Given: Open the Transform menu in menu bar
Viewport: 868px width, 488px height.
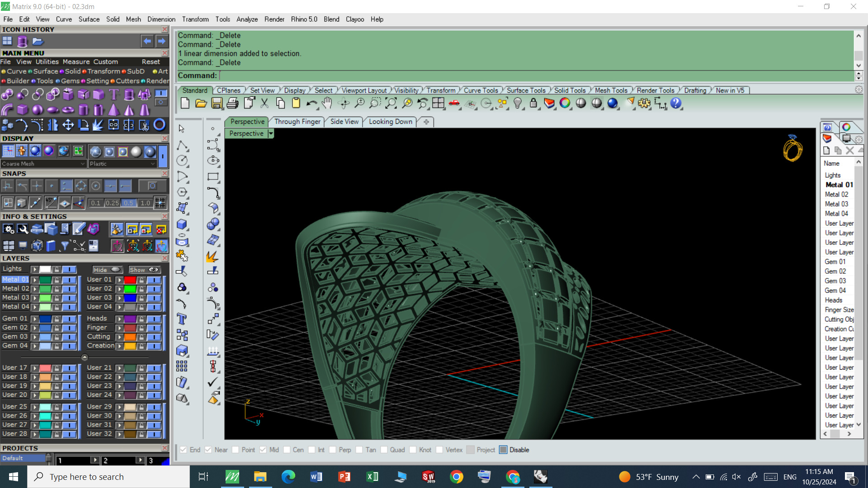Looking at the screenshot, I should coord(195,19).
